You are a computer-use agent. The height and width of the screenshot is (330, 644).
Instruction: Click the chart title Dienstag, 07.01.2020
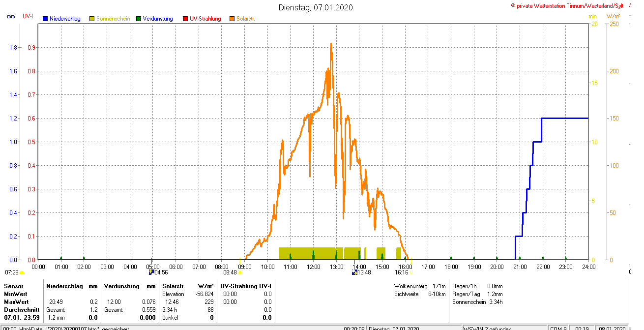pos(316,7)
